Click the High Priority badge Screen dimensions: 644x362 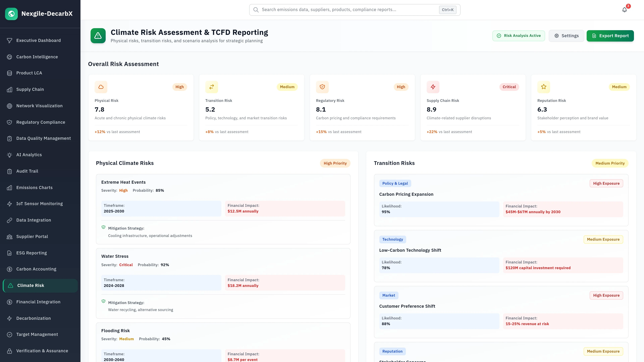tap(335, 163)
